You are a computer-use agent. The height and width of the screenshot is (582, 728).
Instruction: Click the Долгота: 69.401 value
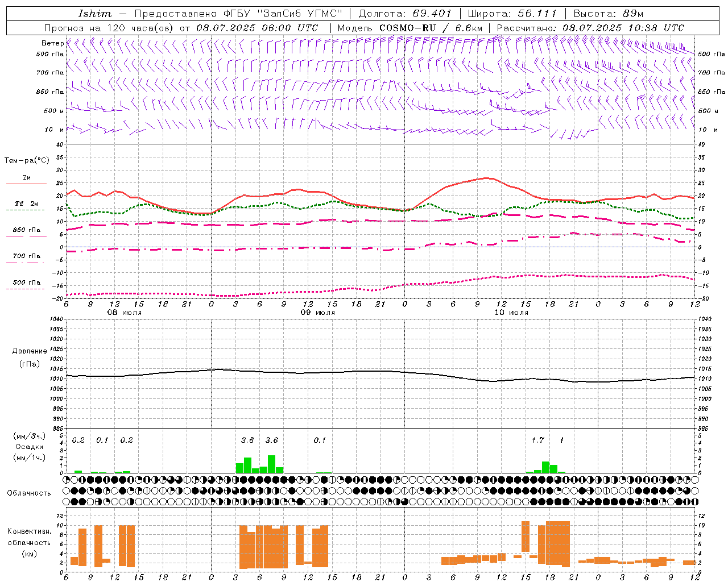(x=405, y=14)
